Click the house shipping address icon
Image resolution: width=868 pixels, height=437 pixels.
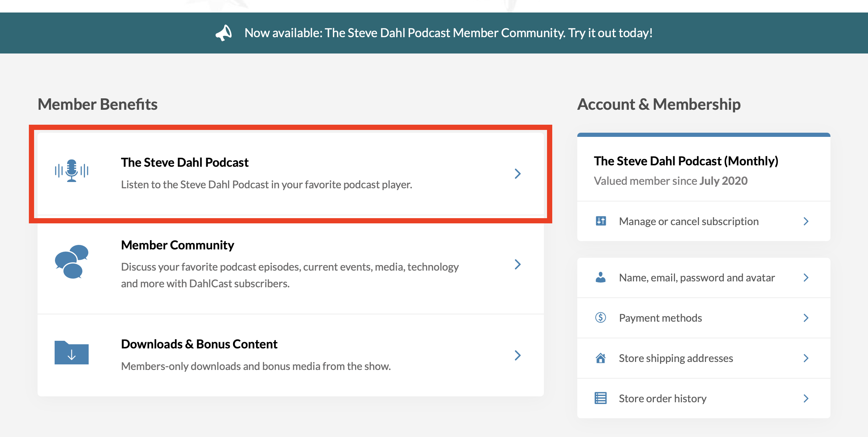click(x=601, y=358)
